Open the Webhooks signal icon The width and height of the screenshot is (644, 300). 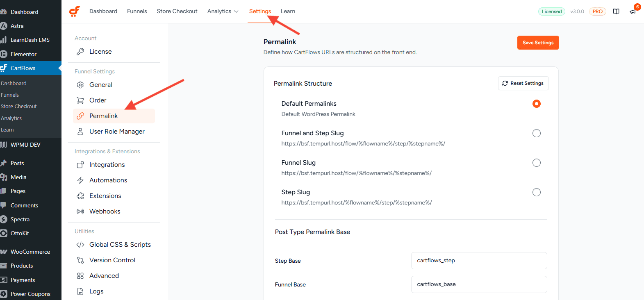[80, 211]
